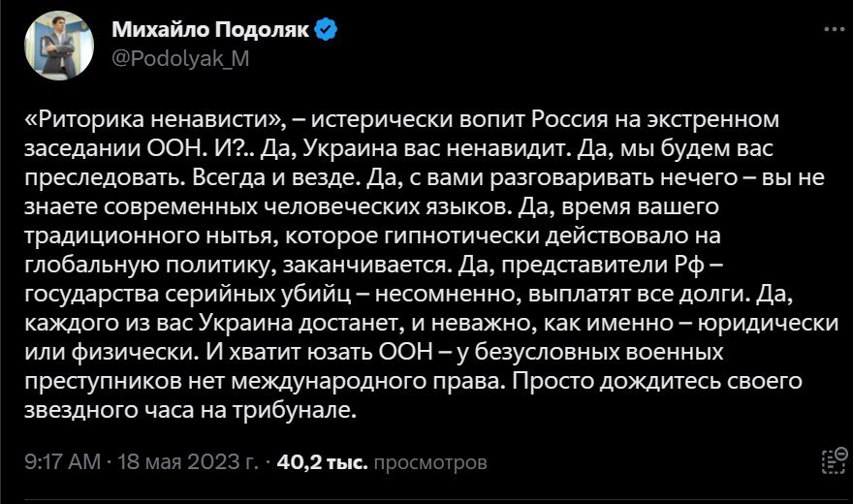853x504 pixels.
Task: Click the dashed note icon with minus sign
Action: (830, 461)
